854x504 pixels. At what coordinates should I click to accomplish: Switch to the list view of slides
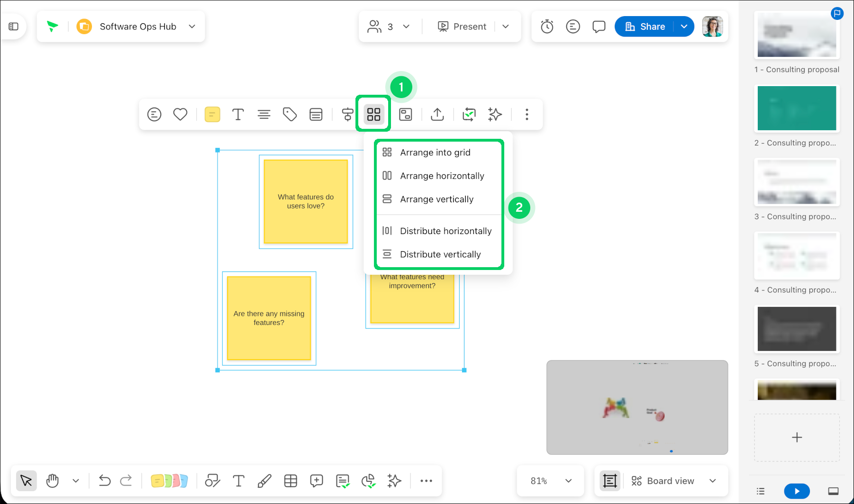(x=761, y=491)
